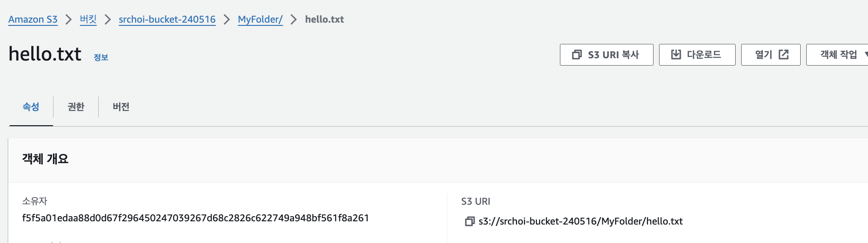868x243 pixels.
Task: Click the copy icon in S3 URI 복사 button
Action: coord(577,55)
